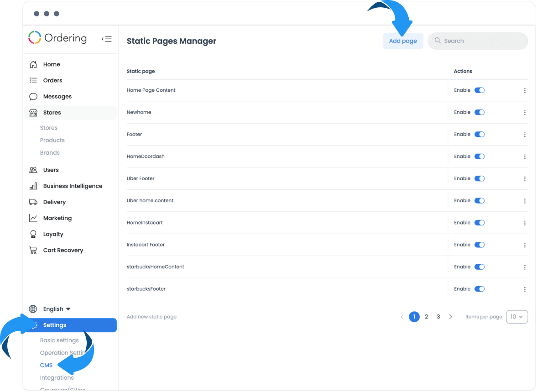Click the Business Intelligence bar chart icon

33,186
